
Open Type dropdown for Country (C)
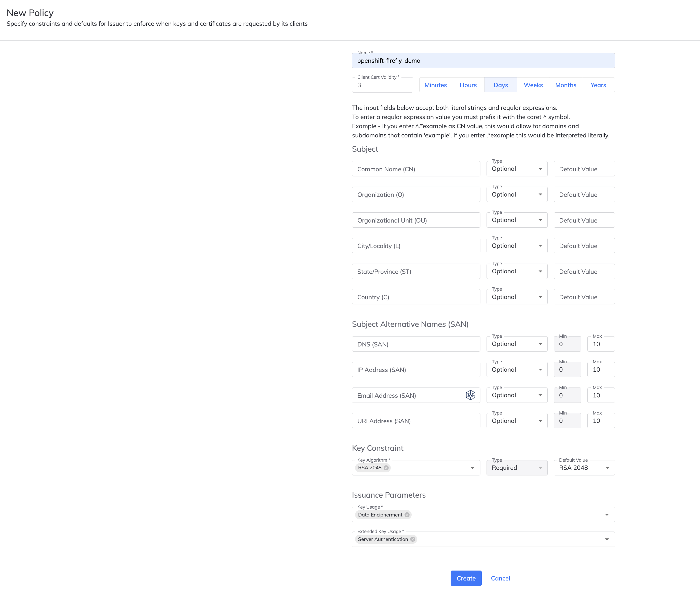(x=517, y=297)
